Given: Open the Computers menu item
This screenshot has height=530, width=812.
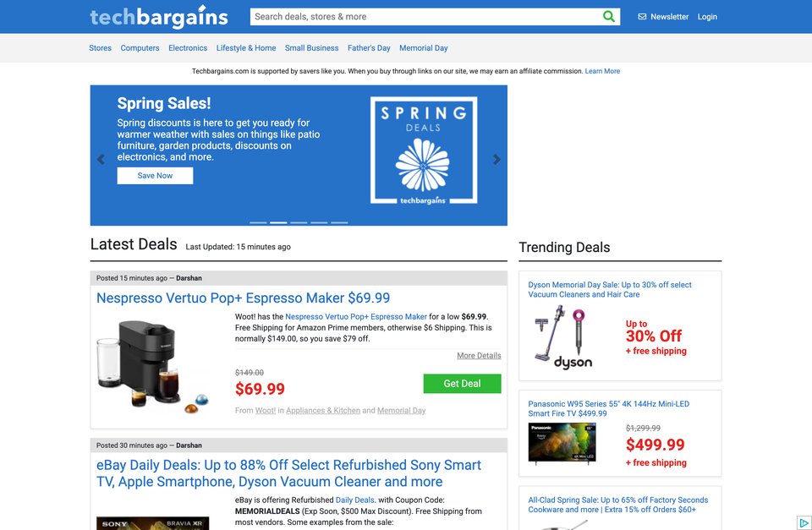Looking at the screenshot, I should tap(140, 47).
